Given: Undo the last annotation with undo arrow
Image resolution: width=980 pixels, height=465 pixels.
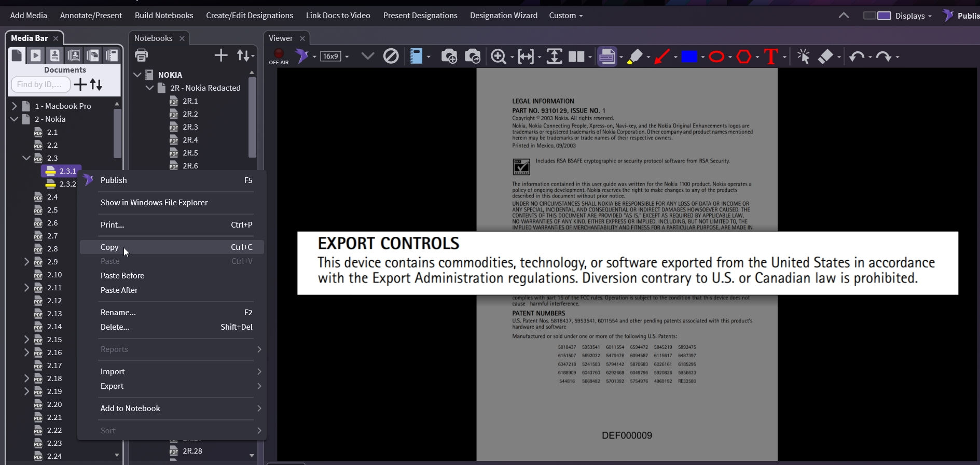Looking at the screenshot, I should 857,57.
